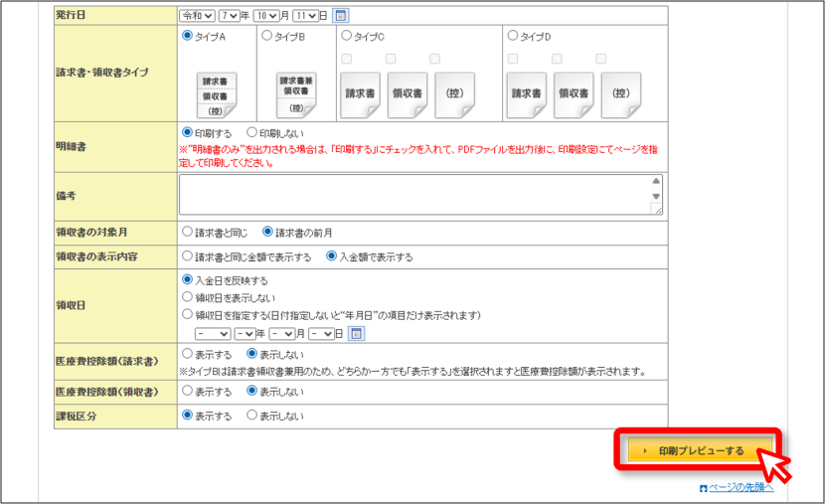Viewport: 825px width, 504px height.
Task: Click タイプC 請求書 document icon
Action: tap(361, 95)
